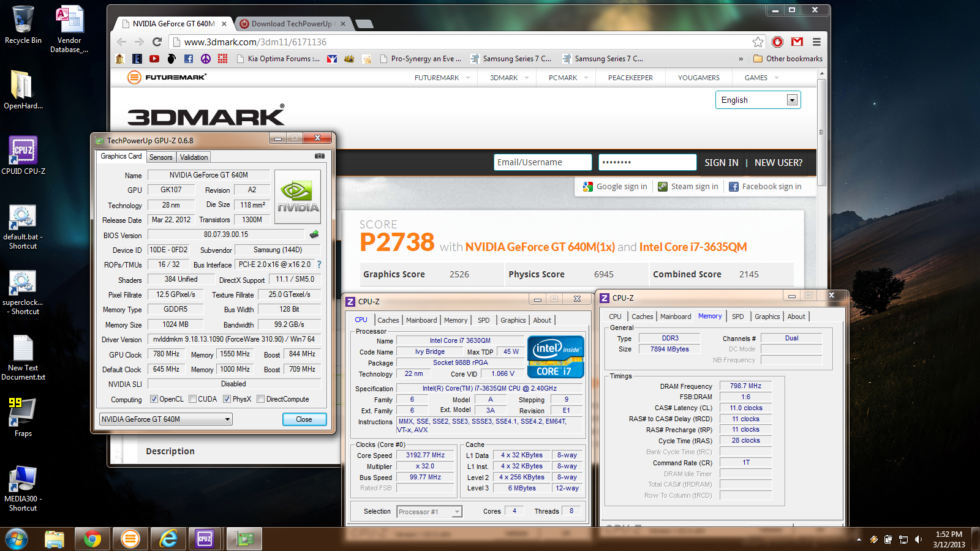Click taskbar clock 1:52 PM
980x551 pixels.
coord(949,539)
